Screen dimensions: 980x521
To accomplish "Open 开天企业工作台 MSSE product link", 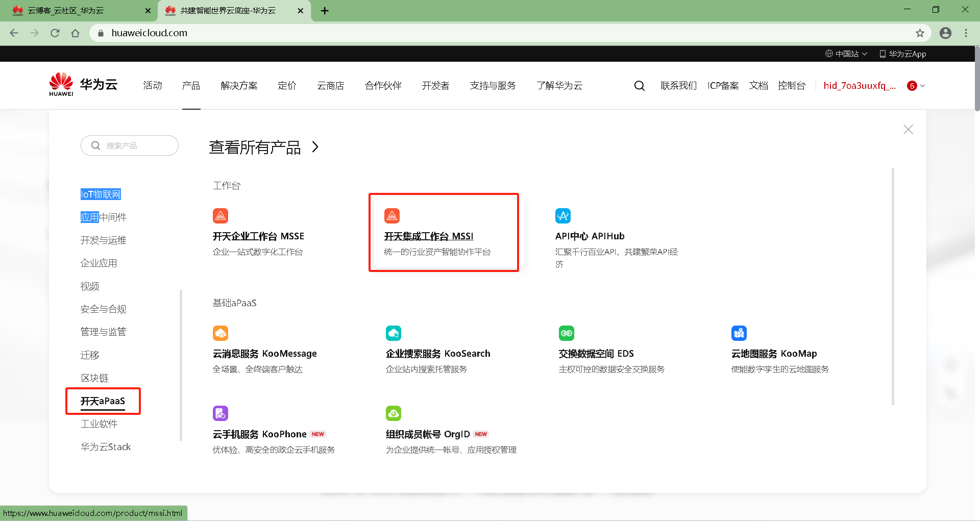I will coord(258,236).
